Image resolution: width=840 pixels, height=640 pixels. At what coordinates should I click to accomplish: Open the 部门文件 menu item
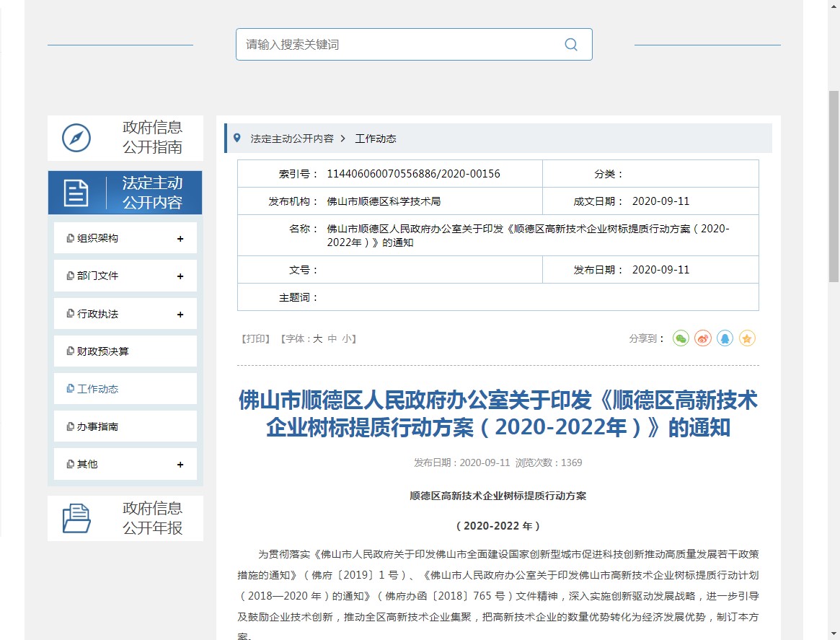pos(125,276)
